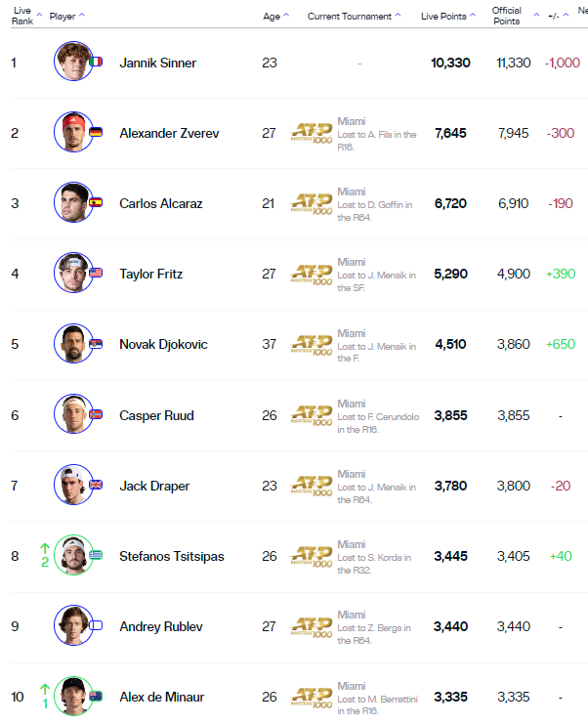588x724 pixels.
Task: Click Carlos Alcaraz's profile photo
Action: [x=74, y=202]
